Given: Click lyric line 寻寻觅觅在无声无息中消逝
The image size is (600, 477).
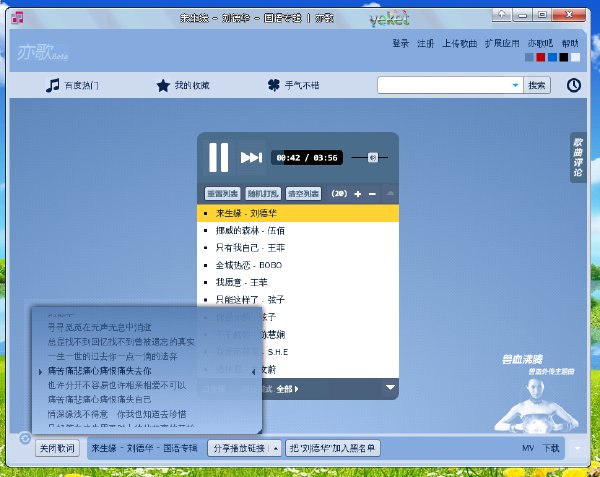Looking at the screenshot, I should (x=99, y=327).
